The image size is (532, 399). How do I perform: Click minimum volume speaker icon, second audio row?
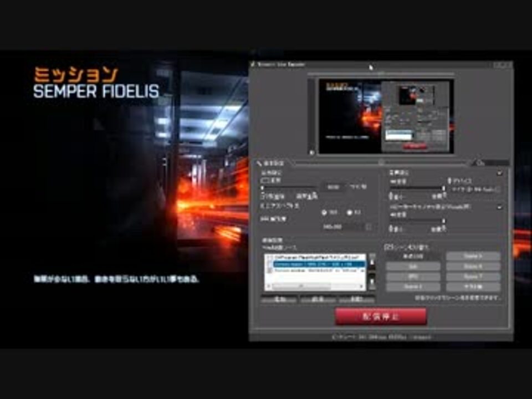(x=391, y=229)
